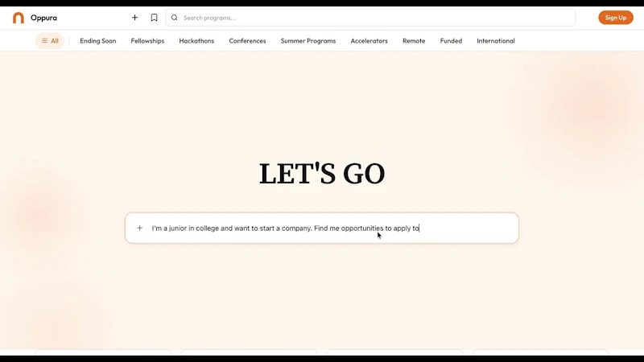Viewport: 644px width, 362px height.
Task: Open the Oppura brand name link
Action: pyautogui.click(x=43, y=18)
